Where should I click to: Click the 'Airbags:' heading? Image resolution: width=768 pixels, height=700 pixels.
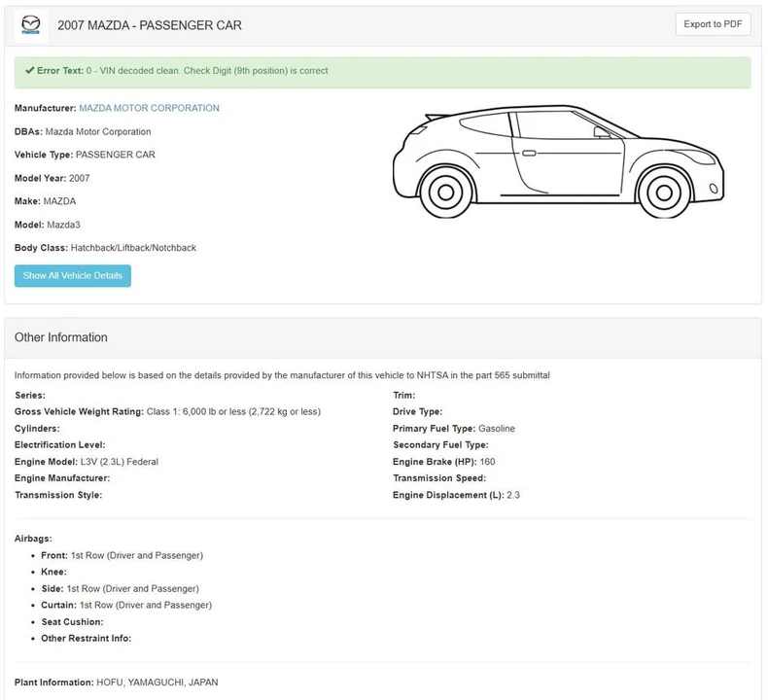[x=33, y=539]
